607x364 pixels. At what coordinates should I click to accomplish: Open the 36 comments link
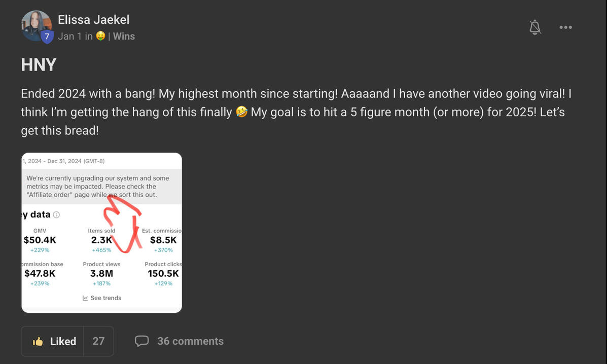tap(190, 341)
